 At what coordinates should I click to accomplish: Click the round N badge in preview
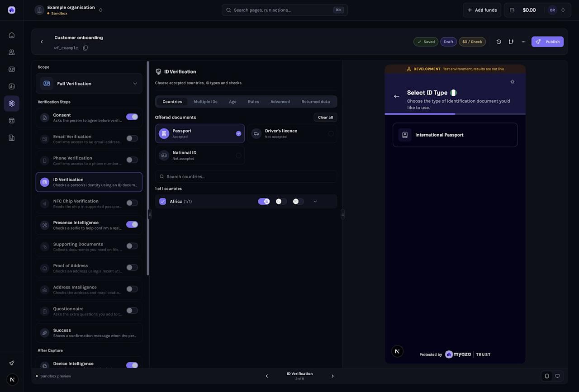click(x=397, y=351)
